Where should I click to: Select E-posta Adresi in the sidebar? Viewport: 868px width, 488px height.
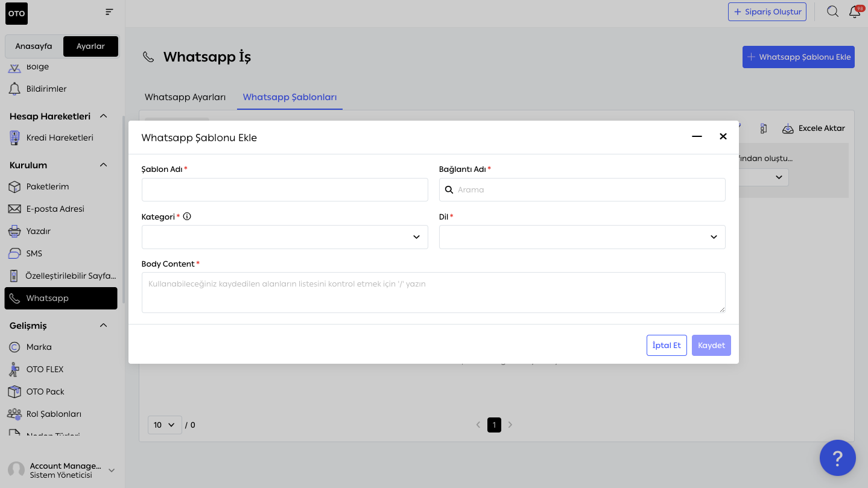pyautogui.click(x=61, y=209)
